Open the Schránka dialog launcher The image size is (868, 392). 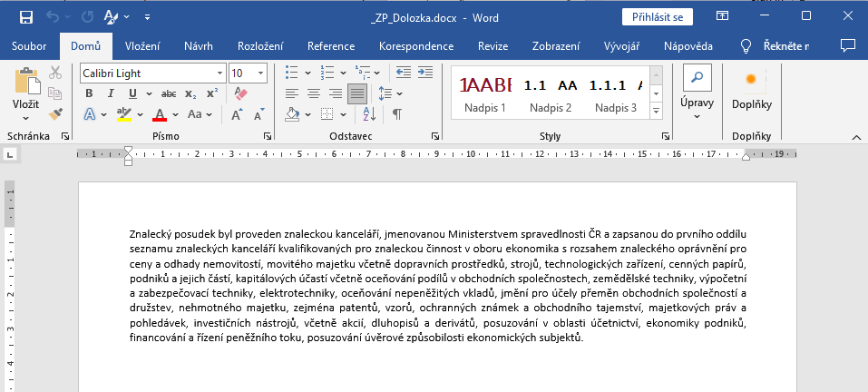(x=65, y=136)
